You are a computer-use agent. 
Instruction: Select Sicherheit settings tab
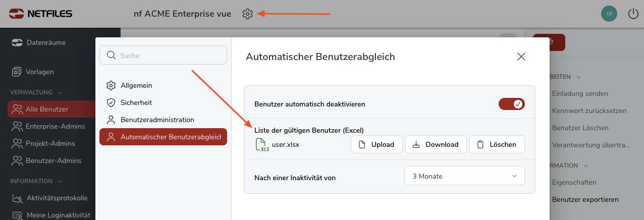click(x=136, y=102)
